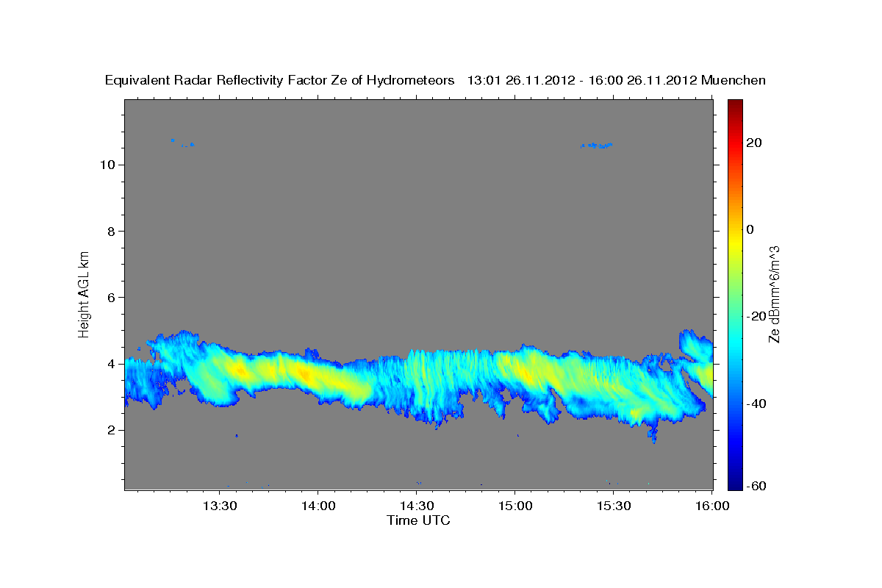
Task: Click the 'Time UTC' axis label
Action: coord(418,520)
